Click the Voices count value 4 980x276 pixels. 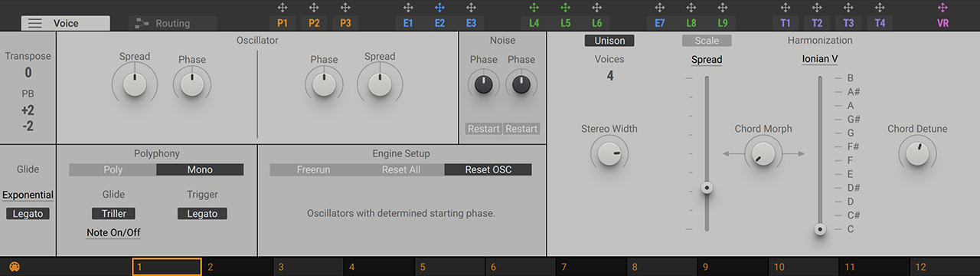pyautogui.click(x=610, y=76)
